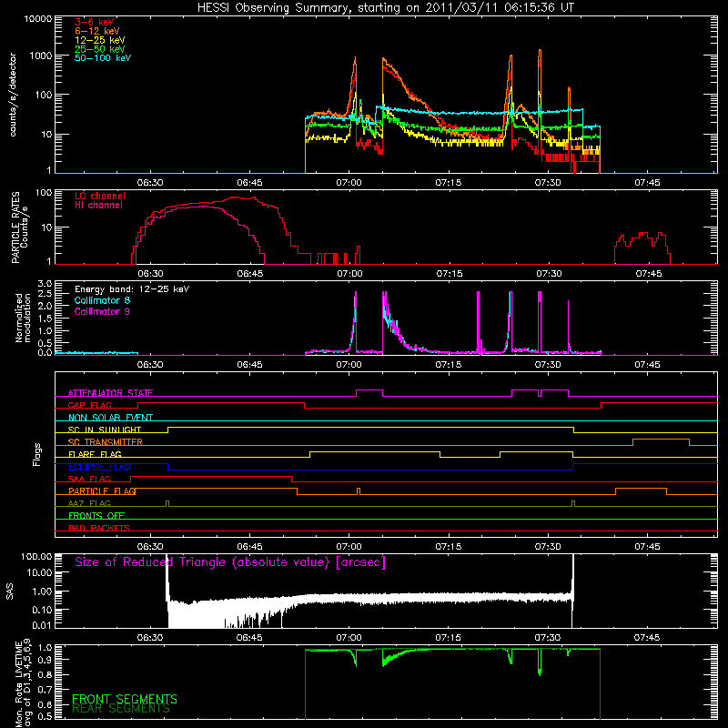This screenshot has width=728, height=728.
Task: Click the 07:45 tick under SAS plot
Action: click(x=647, y=638)
